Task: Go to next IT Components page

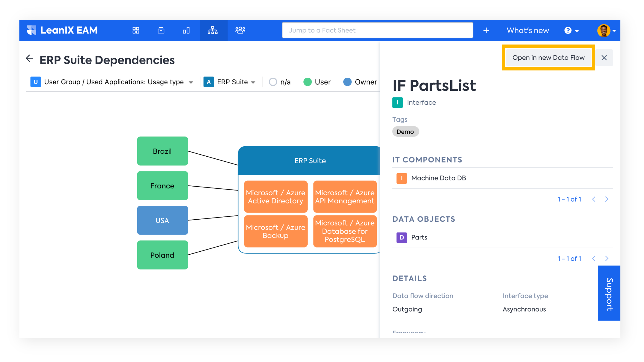Action: pos(606,199)
